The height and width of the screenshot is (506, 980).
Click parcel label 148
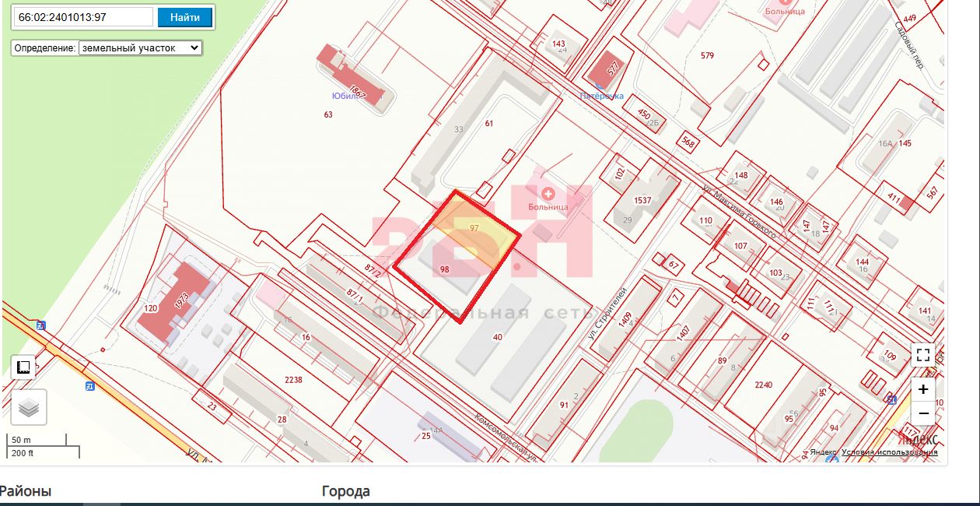(x=740, y=175)
